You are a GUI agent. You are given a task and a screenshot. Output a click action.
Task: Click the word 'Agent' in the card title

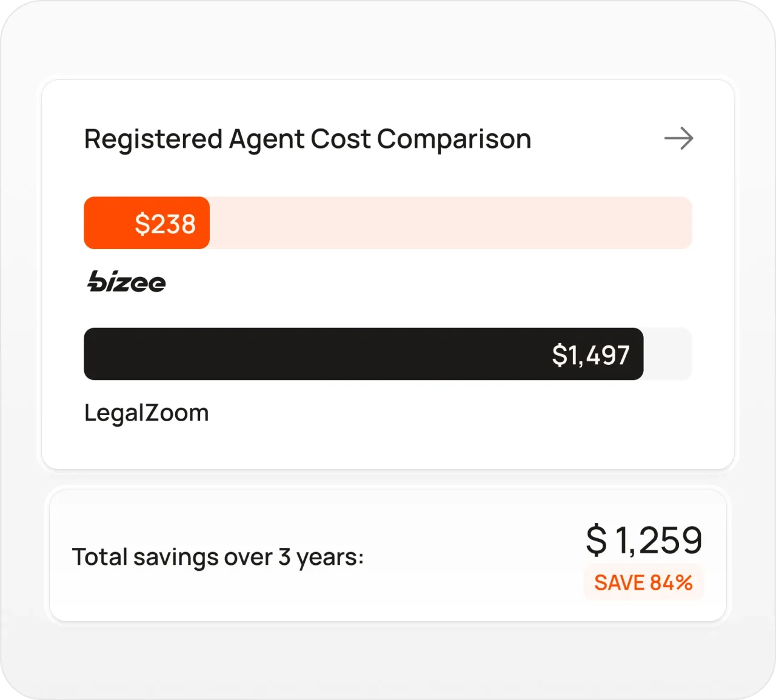pos(267,139)
